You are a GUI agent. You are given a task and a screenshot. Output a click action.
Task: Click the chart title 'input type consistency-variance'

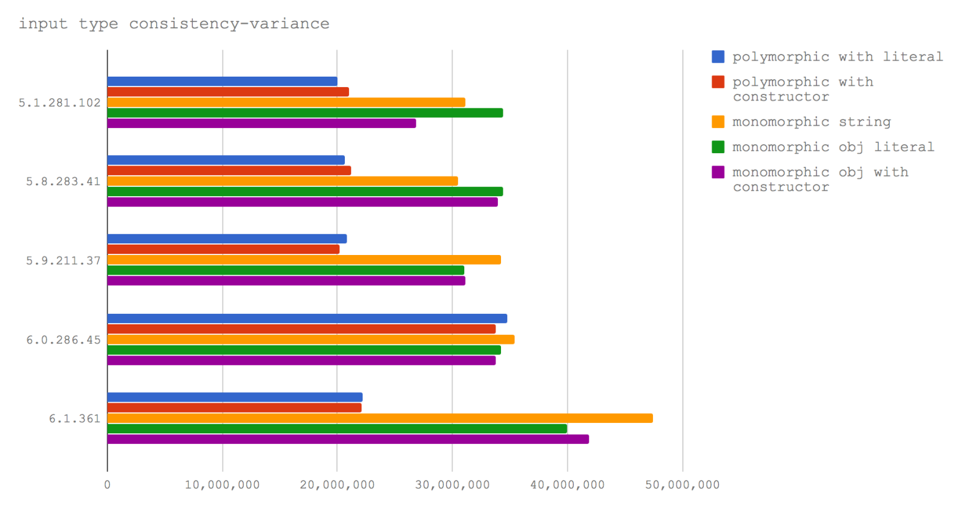click(x=174, y=24)
